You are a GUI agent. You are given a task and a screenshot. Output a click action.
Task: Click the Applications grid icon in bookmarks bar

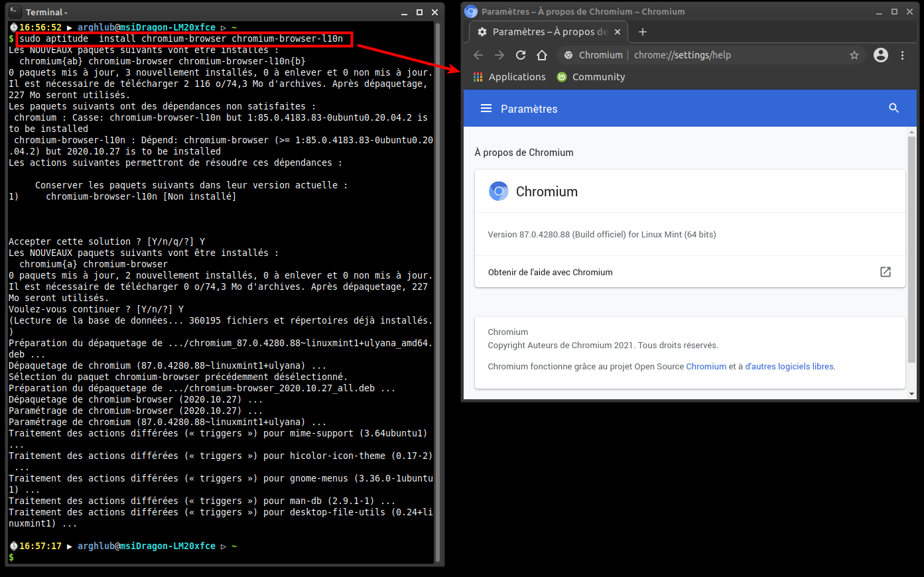click(x=478, y=77)
